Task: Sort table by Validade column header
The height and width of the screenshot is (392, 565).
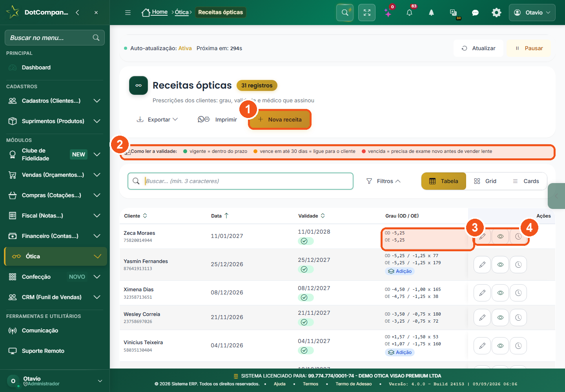Action: (312, 216)
